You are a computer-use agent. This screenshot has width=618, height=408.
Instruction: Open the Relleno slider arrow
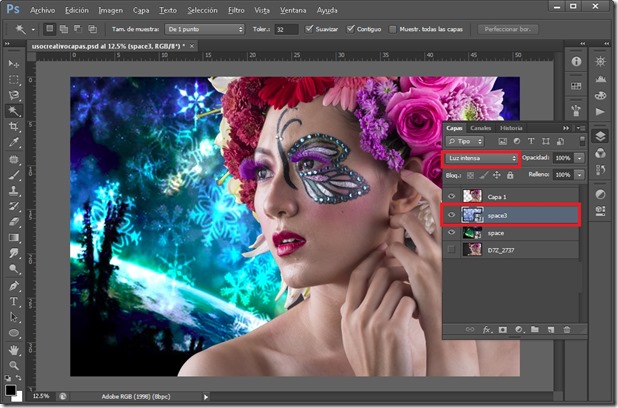point(579,175)
